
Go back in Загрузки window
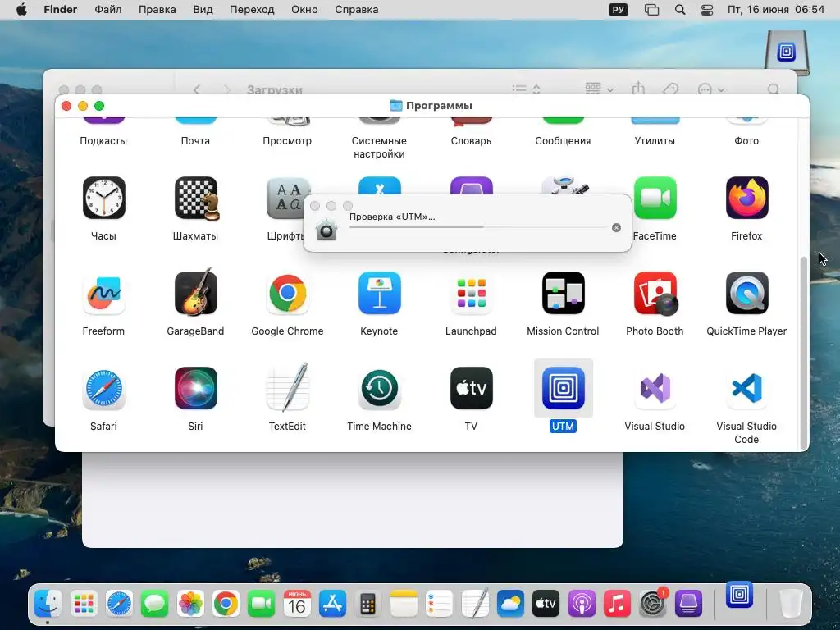click(x=197, y=89)
